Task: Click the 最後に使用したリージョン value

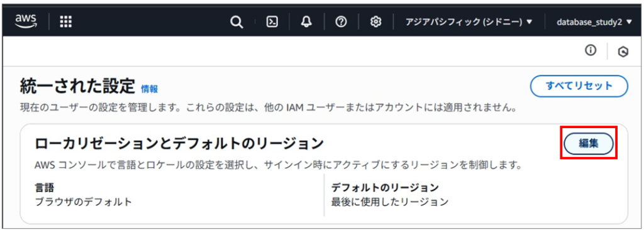Action: tap(390, 202)
